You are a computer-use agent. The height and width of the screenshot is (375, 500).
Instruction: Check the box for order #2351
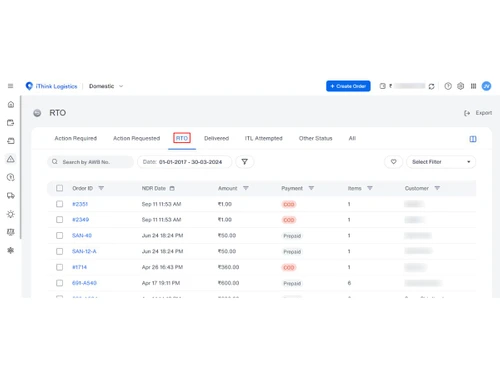(x=59, y=204)
